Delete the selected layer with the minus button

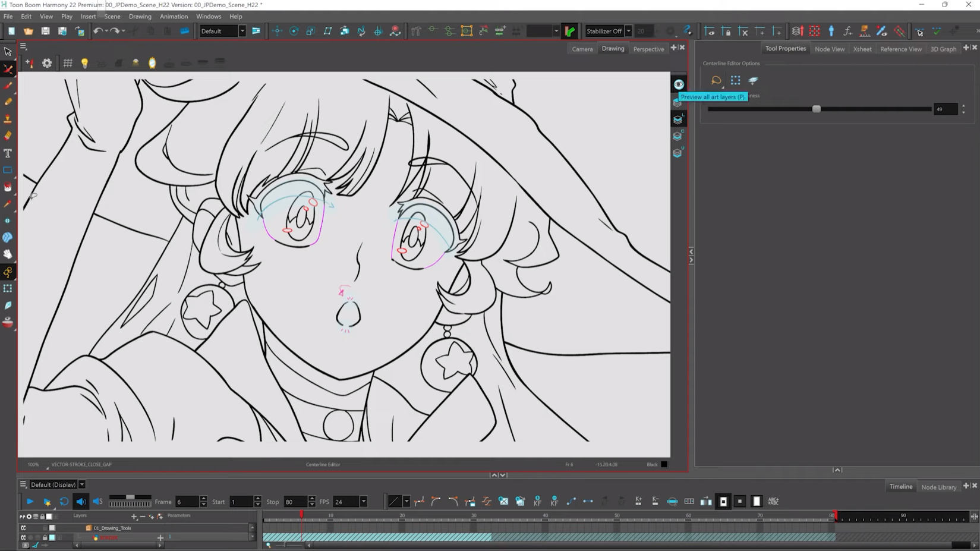143,517
